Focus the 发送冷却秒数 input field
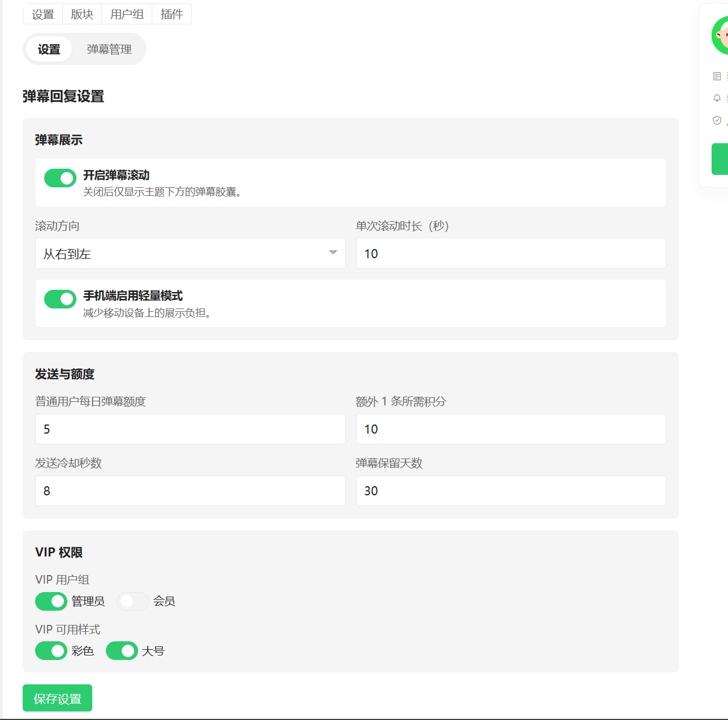This screenshot has height=720, width=728. click(x=190, y=491)
